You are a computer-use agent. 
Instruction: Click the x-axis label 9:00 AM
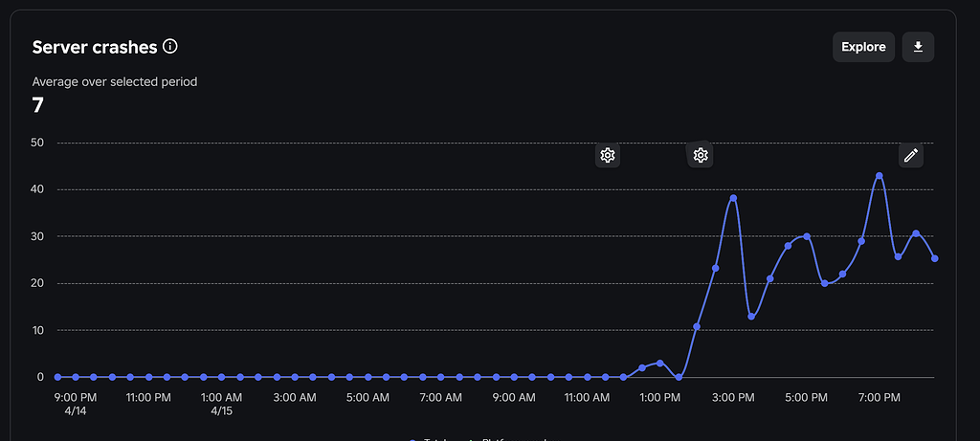click(x=514, y=397)
